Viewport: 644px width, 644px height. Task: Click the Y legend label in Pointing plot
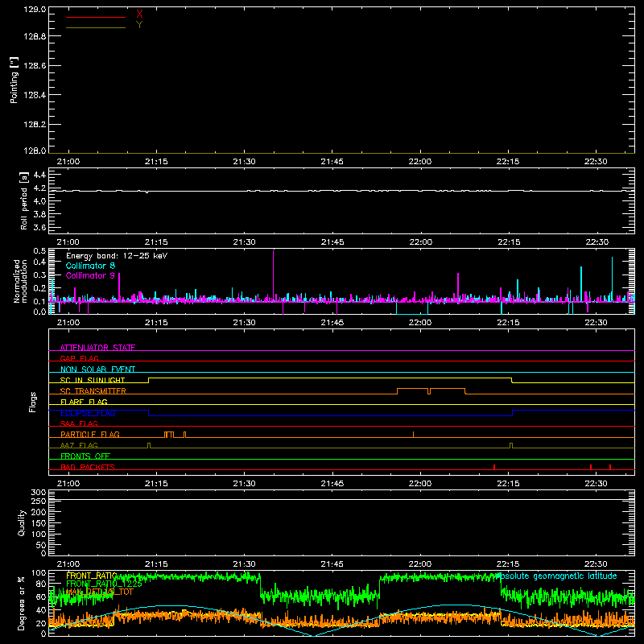139,25
